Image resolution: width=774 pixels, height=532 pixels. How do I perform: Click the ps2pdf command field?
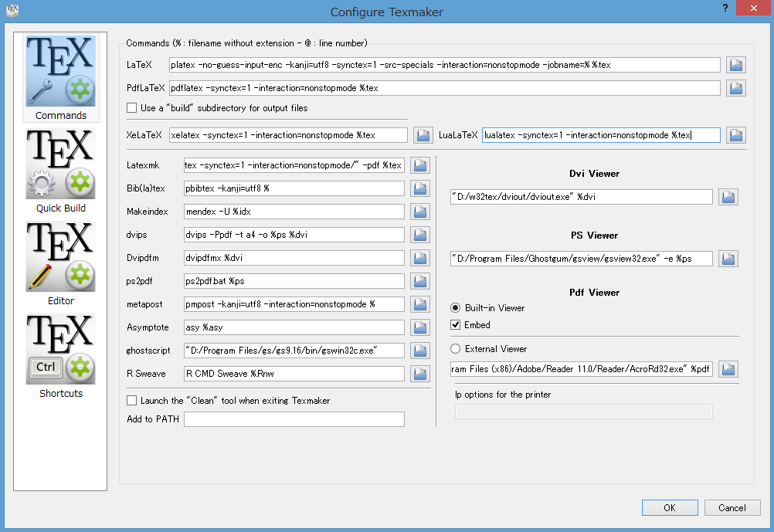click(x=294, y=281)
